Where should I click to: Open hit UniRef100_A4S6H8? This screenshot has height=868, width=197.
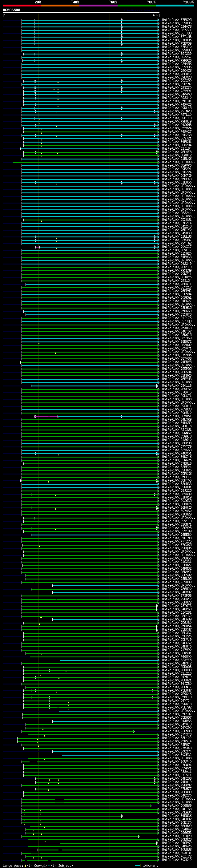[177, 125]
